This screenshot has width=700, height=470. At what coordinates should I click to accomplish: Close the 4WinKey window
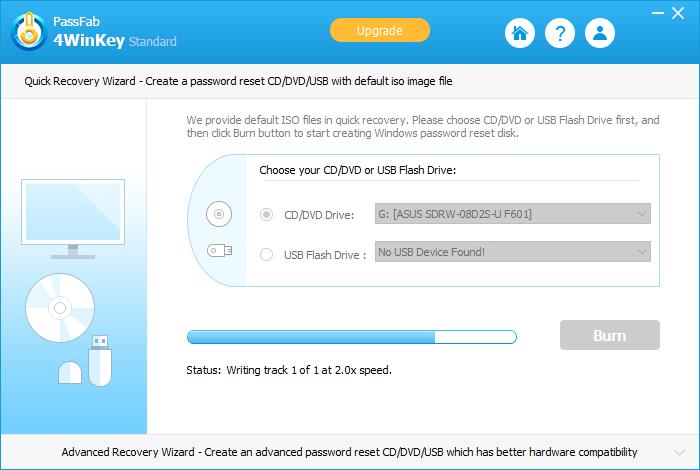(x=678, y=13)
